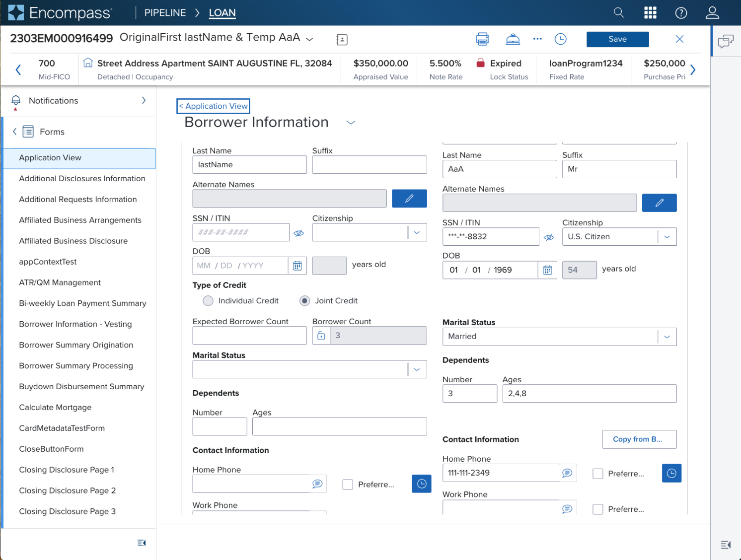Screen dimensions: 741x560
Task: Show the co-borrower SSN with eye icon
Action: point(549,237)
